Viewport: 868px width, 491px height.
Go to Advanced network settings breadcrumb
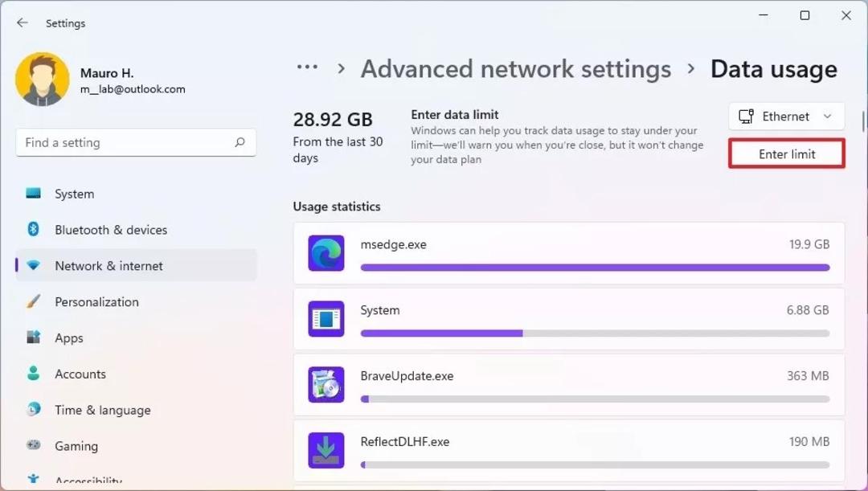[516, 69]
